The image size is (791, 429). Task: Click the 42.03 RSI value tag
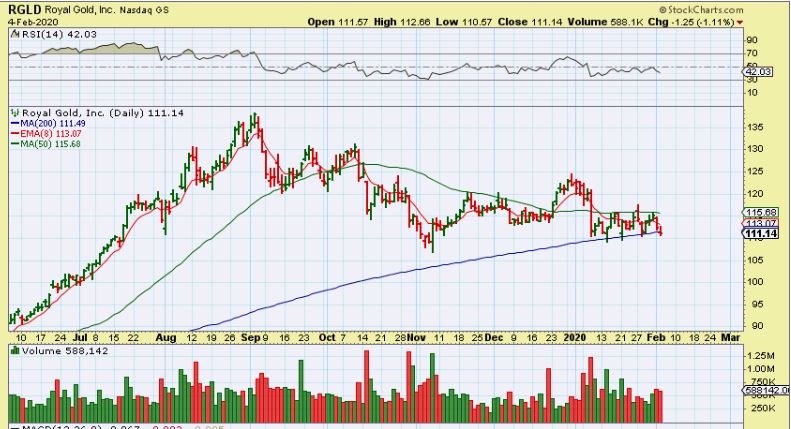tap(758, 72)
